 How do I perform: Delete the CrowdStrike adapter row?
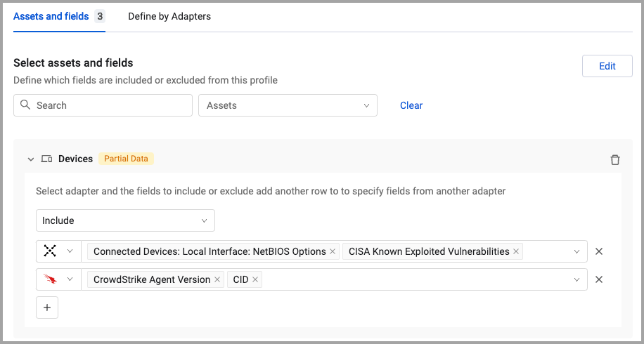(x=599, y=279)
